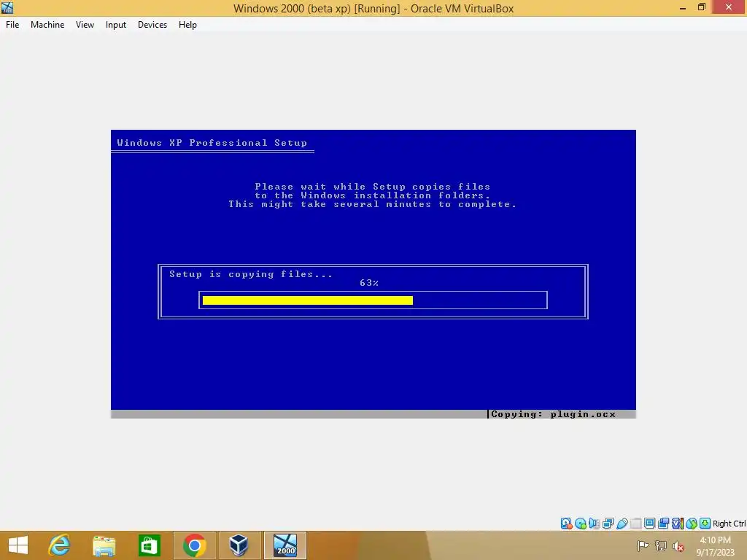Screen dimensions: 747x560
Task: Click the recording indicator icon
Action: pos(663,524)
